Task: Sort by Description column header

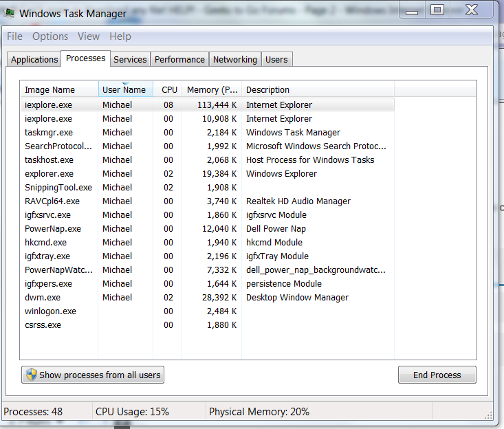Action: coord(318,89)
